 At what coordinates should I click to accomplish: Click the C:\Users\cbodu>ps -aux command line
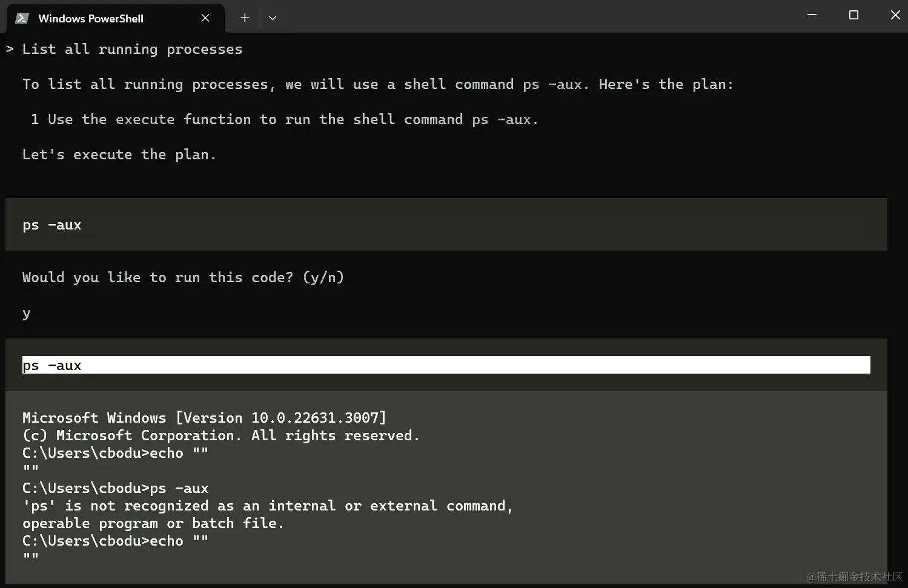(115, 487)
